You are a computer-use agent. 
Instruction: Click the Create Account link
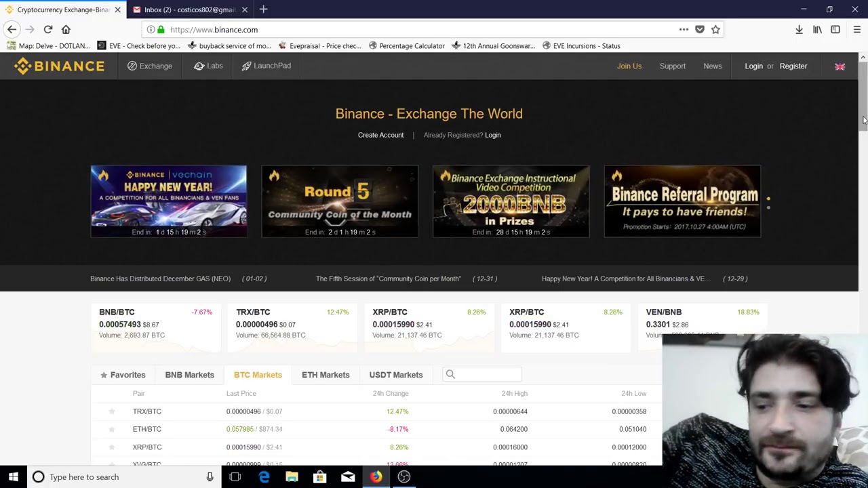point(380,135)
